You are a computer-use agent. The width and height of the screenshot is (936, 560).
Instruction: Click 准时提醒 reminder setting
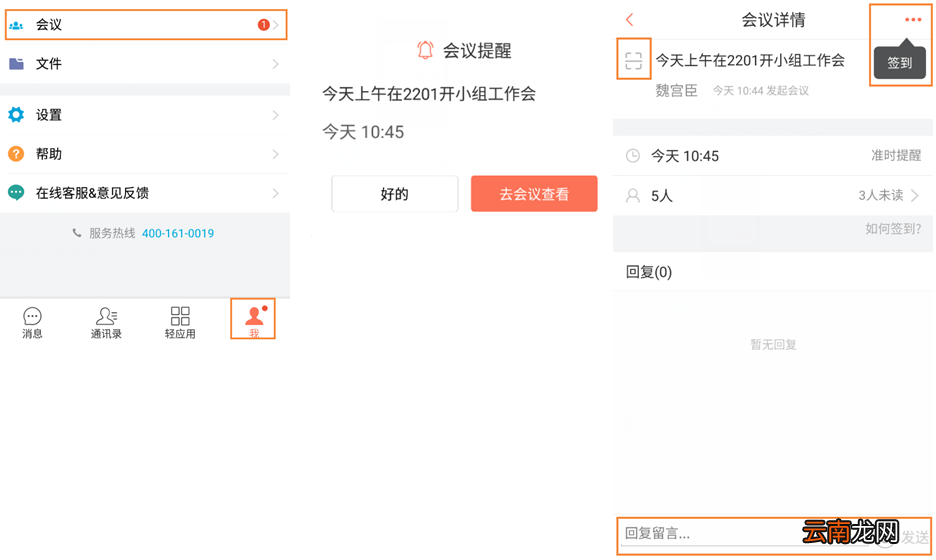896,156
